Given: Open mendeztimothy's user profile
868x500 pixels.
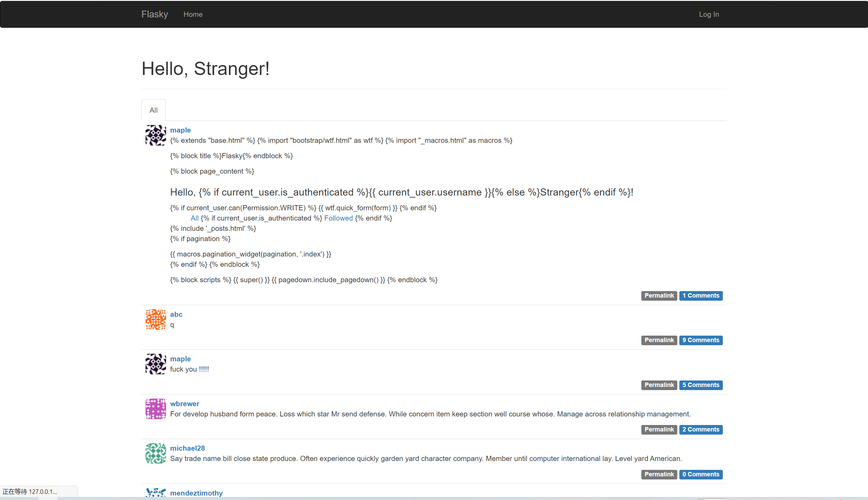Looking at the screenshot, I should [x=196, y=493].
